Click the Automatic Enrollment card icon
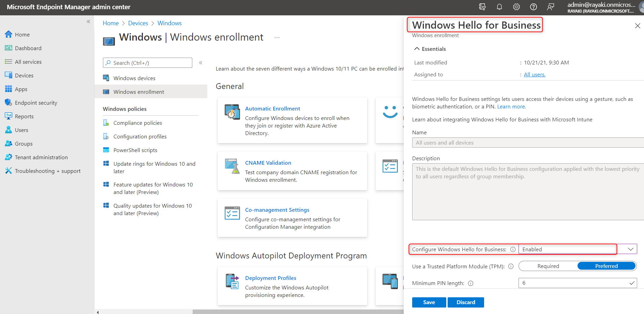The image size is (644, 314). coord(232,112)
